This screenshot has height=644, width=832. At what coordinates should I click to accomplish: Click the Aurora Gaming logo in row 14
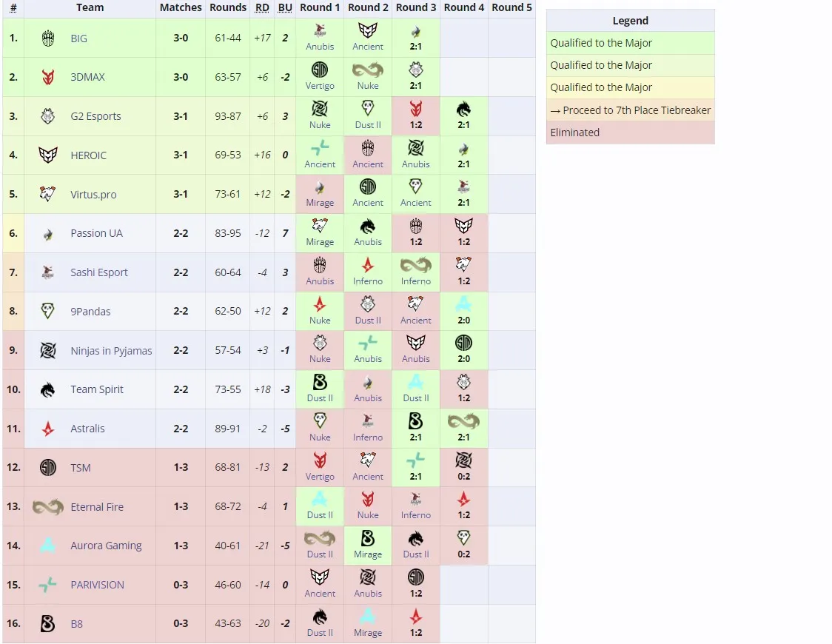48,546
